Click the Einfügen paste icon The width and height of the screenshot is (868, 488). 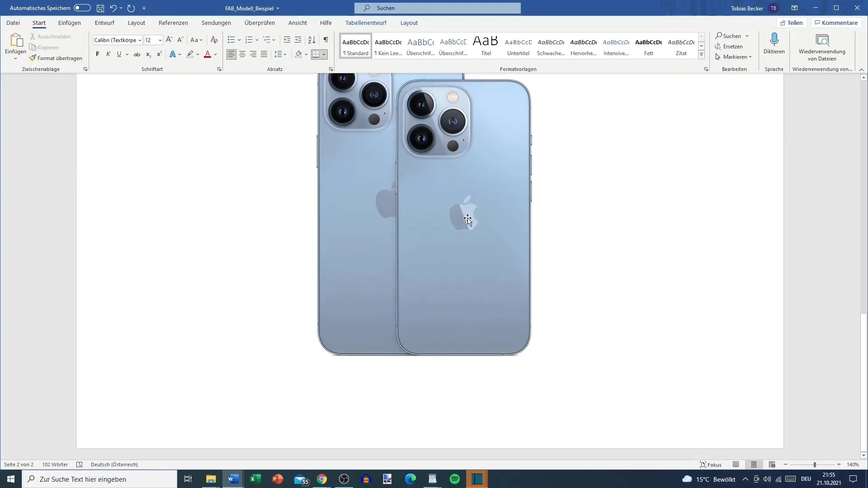16,41
